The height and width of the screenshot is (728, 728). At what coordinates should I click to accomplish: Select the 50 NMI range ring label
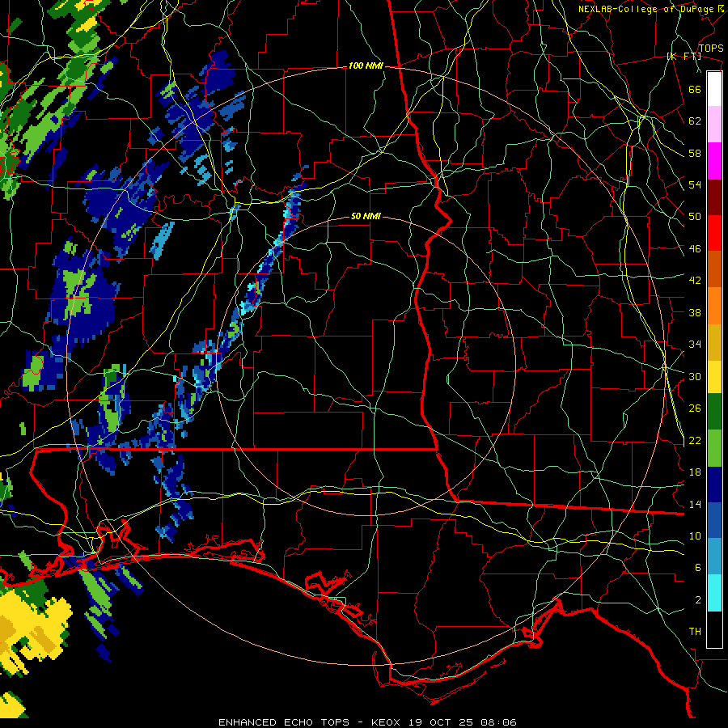[366, 216]
